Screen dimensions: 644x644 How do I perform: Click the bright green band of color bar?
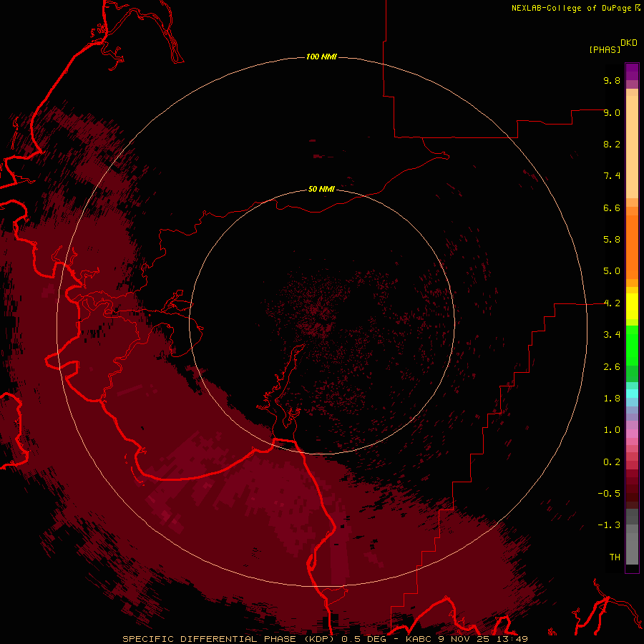coord(632,346)
